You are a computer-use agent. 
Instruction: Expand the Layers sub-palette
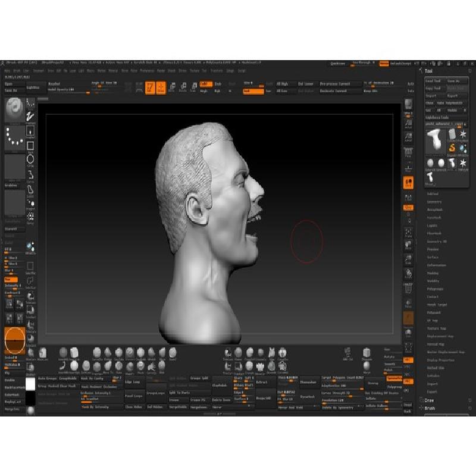(x=432, y=226)
